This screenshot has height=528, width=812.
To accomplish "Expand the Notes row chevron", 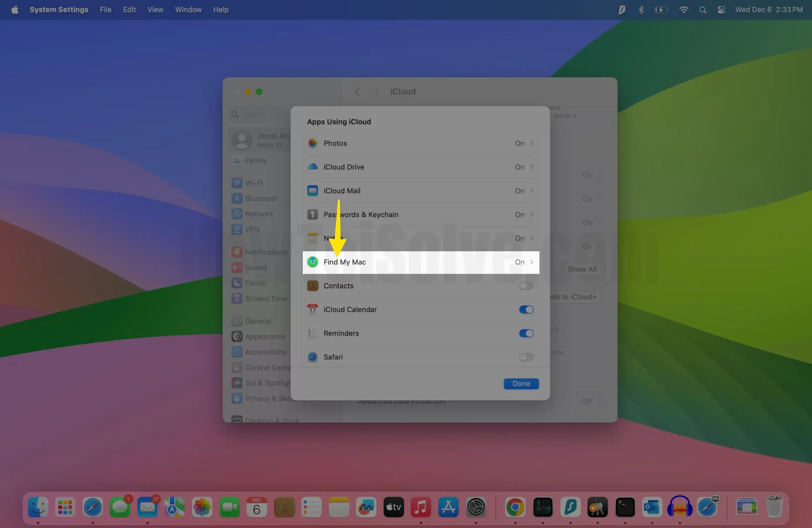I will [532, 238].
